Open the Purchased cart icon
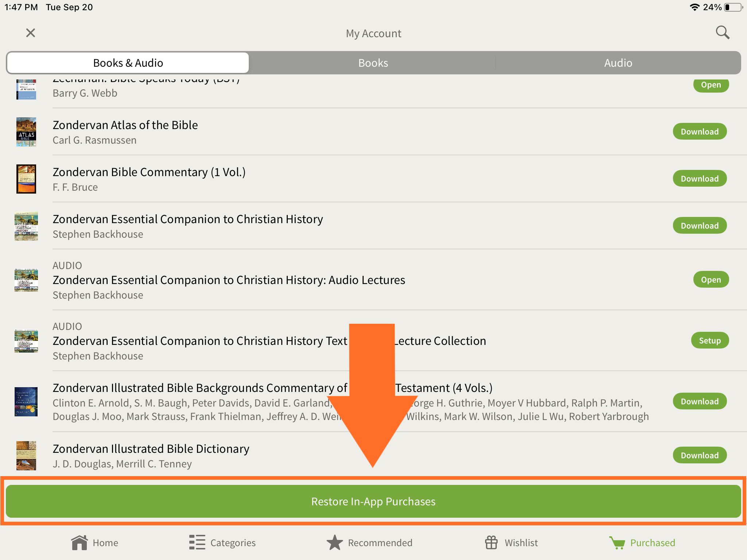Screen dimensions: 747x560 point(617,542)
